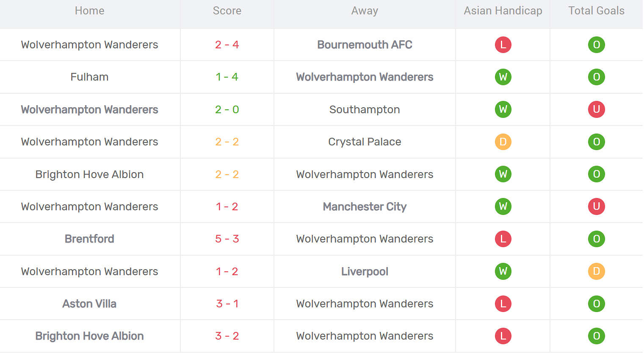Click O badge in Brighton 3 - 2 row
The image size is (644, 354).
point(596,336)
